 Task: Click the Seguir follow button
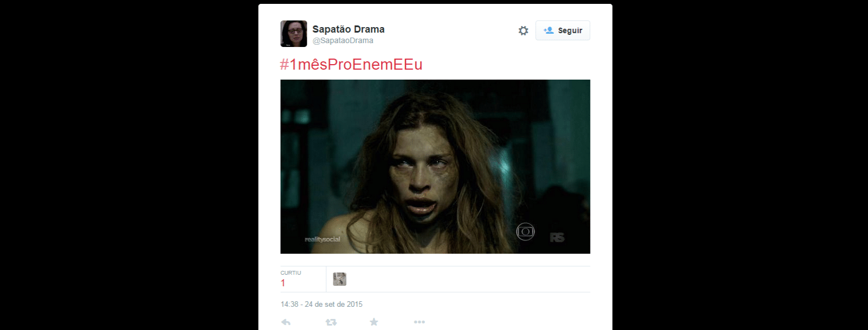562,30
